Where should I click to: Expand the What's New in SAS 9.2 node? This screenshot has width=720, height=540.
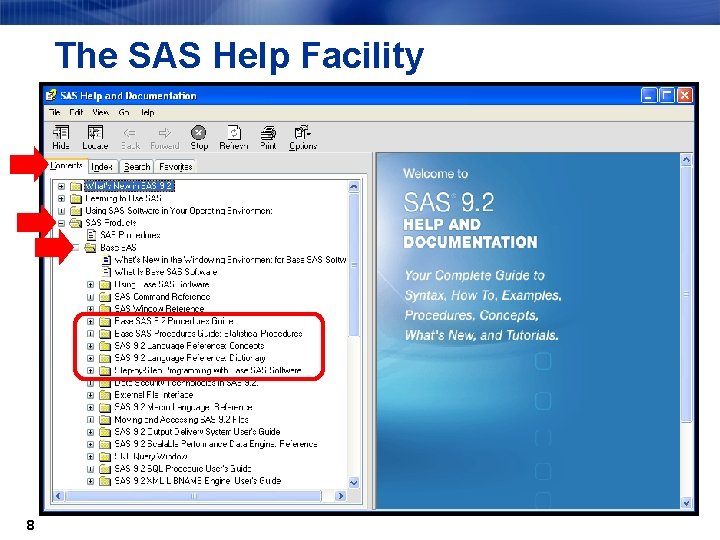(x=61, y=186)
